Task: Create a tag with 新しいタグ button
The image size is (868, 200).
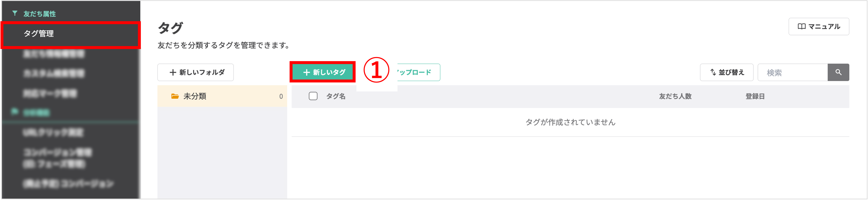Action: point(324,72)
